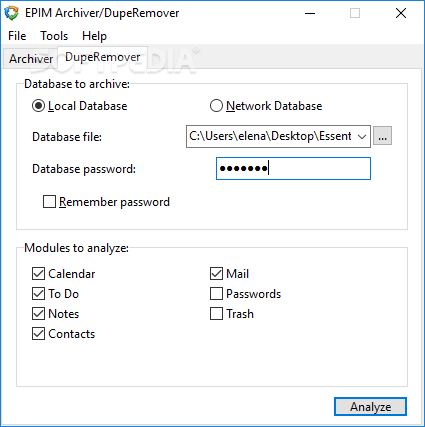Browse for database file with ellipsis button
Image resolution: width=425 pixels, height=427 pixels.
(x=382, y=136)
